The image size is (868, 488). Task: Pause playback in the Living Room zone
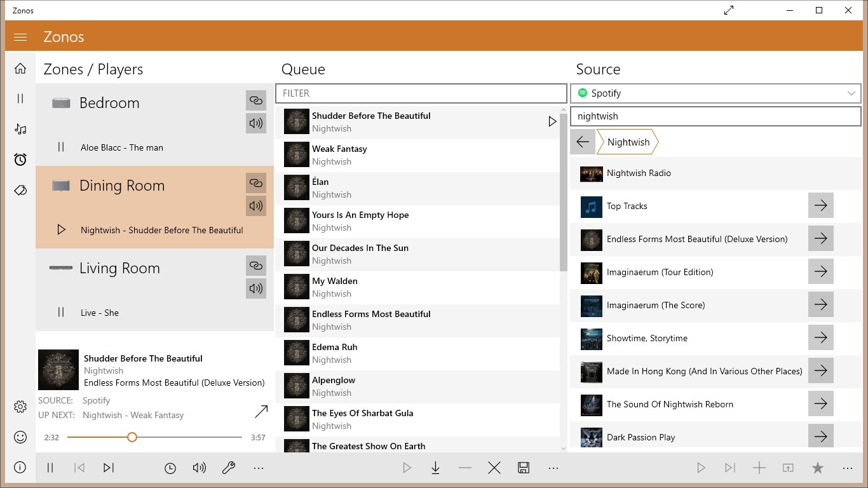(61, 313)
